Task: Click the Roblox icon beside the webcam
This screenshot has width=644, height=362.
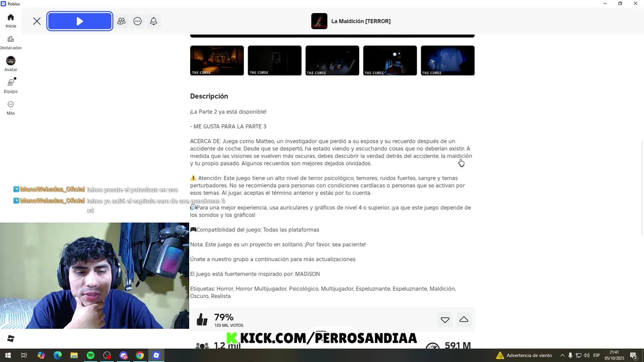Action: [x=11, y=339]
